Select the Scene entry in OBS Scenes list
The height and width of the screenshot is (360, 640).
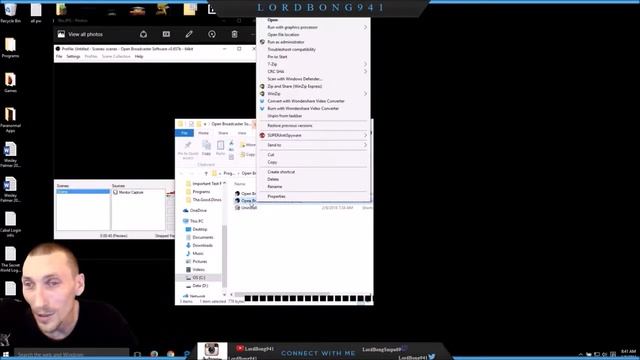(83, 192)
